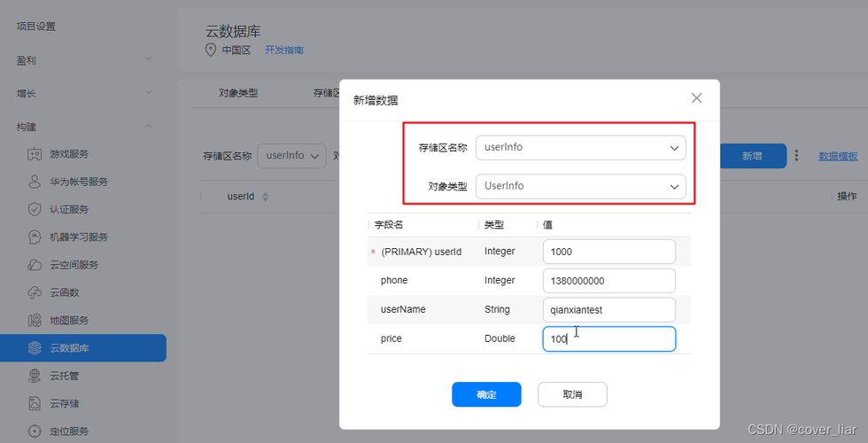Image resolution: width=868 pixels, height=443 pixels.
Task: Select 地图服务 in the sidebar
Action: point(69,320)
